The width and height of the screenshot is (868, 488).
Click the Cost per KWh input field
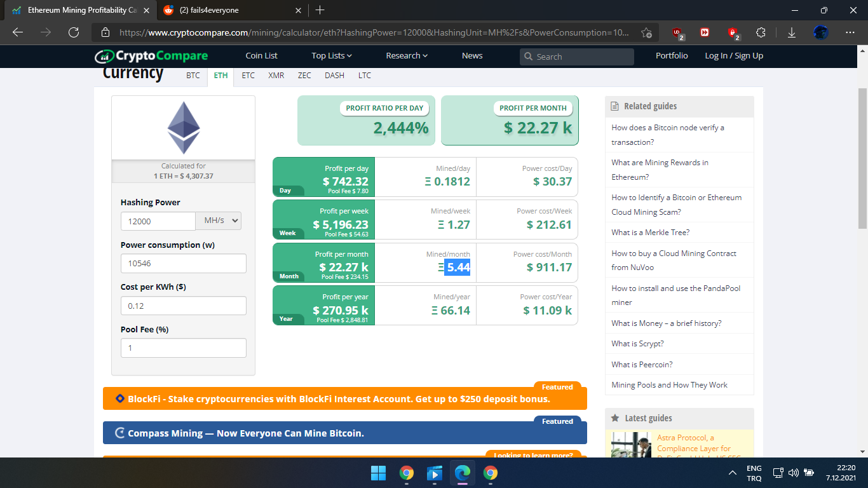(184, 306)
